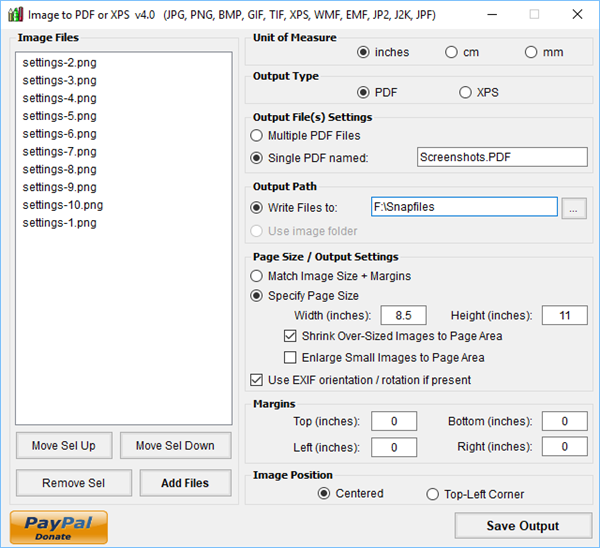Click Move Sel Up button
The height and width of the screenshot is (548, 600).
[64, 445]
